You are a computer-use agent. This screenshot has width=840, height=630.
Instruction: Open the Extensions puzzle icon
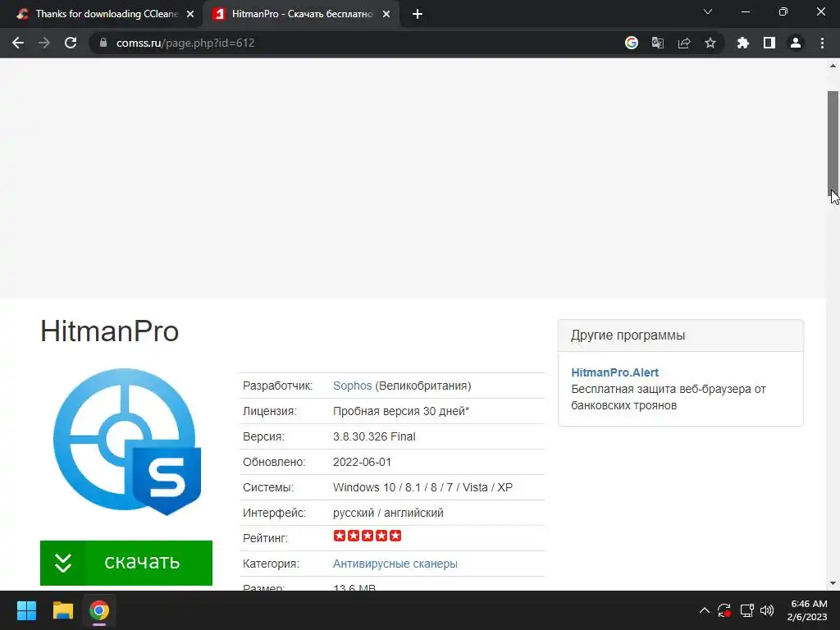[x=743, y=43]
